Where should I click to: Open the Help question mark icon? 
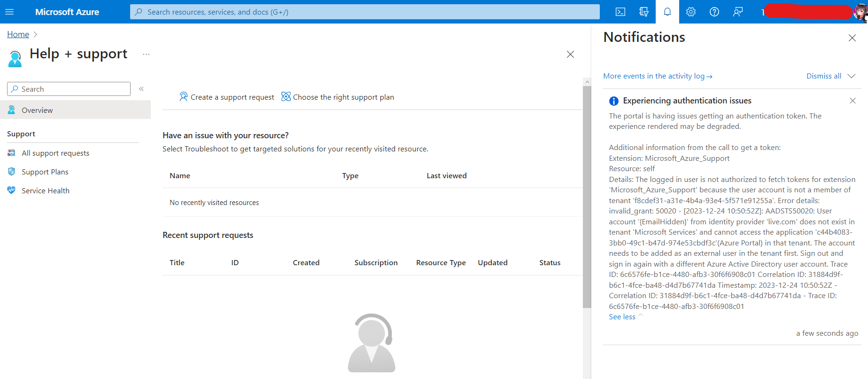(x=714, y=12)
